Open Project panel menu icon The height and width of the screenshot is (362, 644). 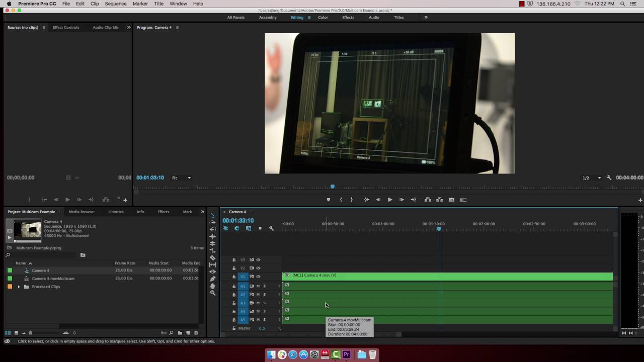point(59,212)
